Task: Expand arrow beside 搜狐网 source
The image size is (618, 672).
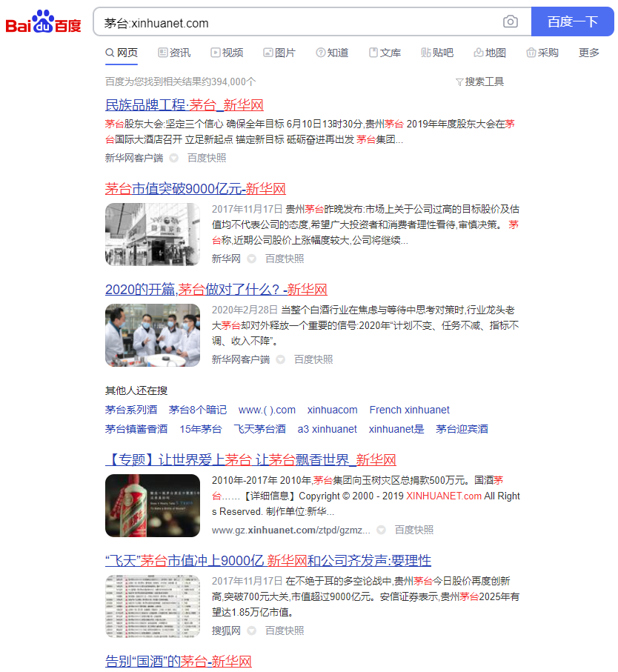Action: click(x=251, y=631)
